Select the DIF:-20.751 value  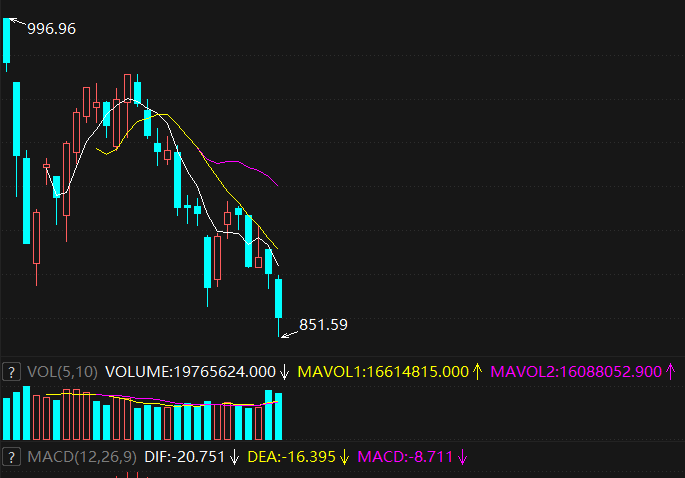[184, 457]
